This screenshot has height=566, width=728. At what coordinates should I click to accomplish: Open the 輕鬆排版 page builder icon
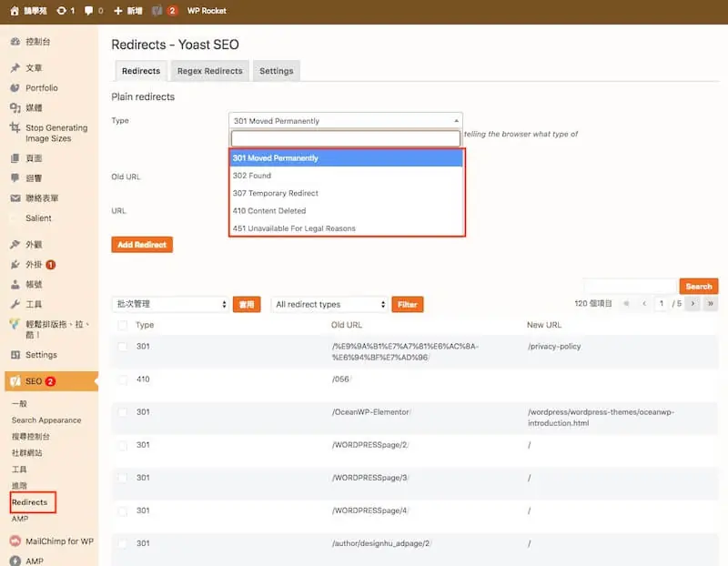[x=15, y=324]
